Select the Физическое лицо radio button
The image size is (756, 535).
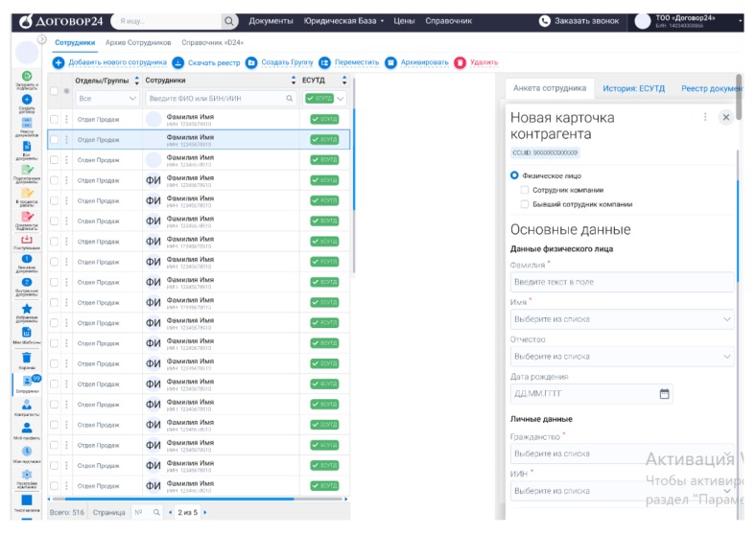(x=515, y=175)
